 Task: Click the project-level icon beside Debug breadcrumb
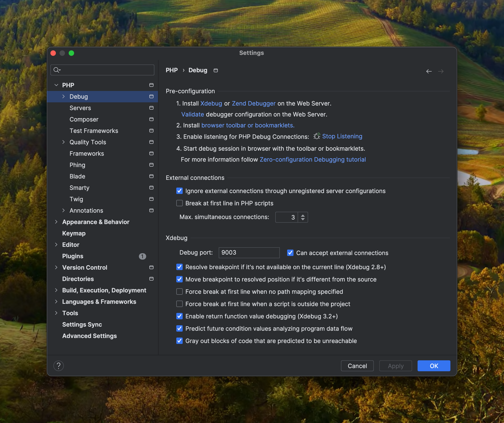click(x=216, y=70)
